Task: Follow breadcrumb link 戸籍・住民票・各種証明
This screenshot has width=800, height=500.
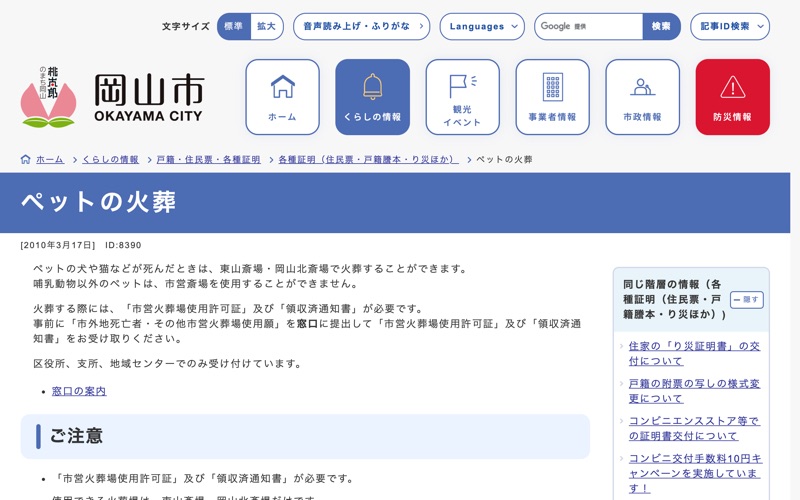Action: click(209, 160)
